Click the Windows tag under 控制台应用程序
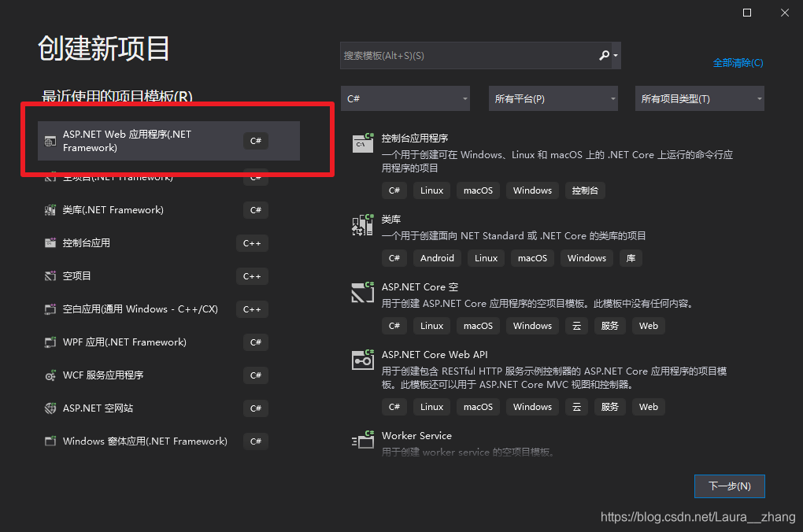This screenshot has width=803, height=532. click(533, 190)
